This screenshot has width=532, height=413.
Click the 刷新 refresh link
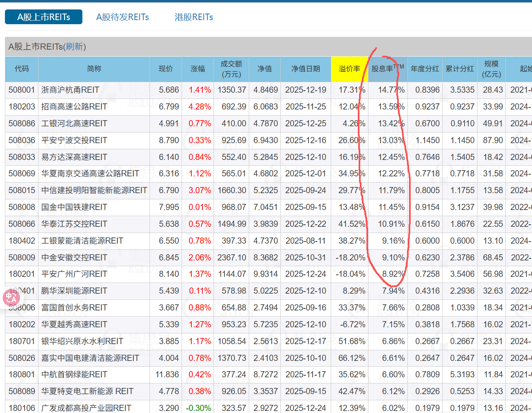point(75,47)
